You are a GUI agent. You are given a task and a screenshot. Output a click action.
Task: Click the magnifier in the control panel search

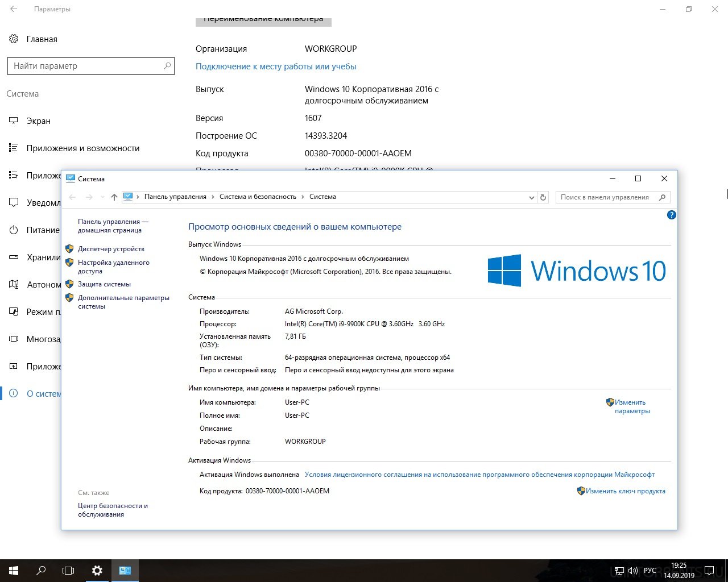(x=662, y=197)
